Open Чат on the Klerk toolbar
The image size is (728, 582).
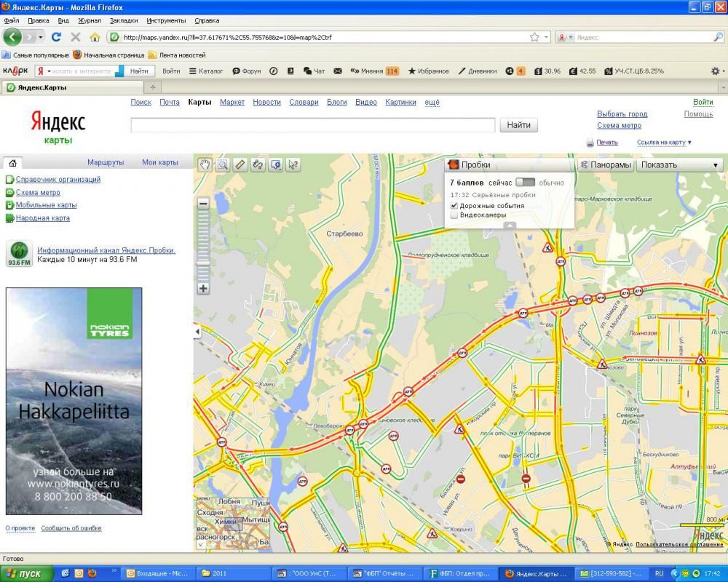pos(314,71)
